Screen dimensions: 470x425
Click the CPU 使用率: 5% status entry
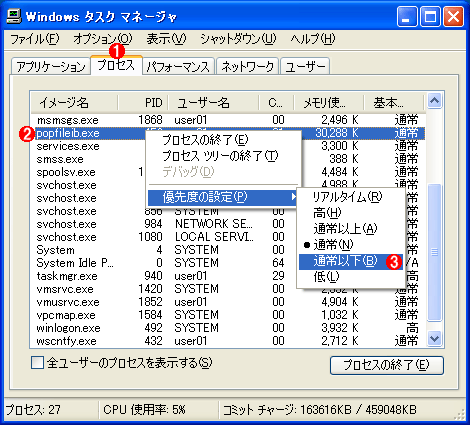(x=144, y=410)
